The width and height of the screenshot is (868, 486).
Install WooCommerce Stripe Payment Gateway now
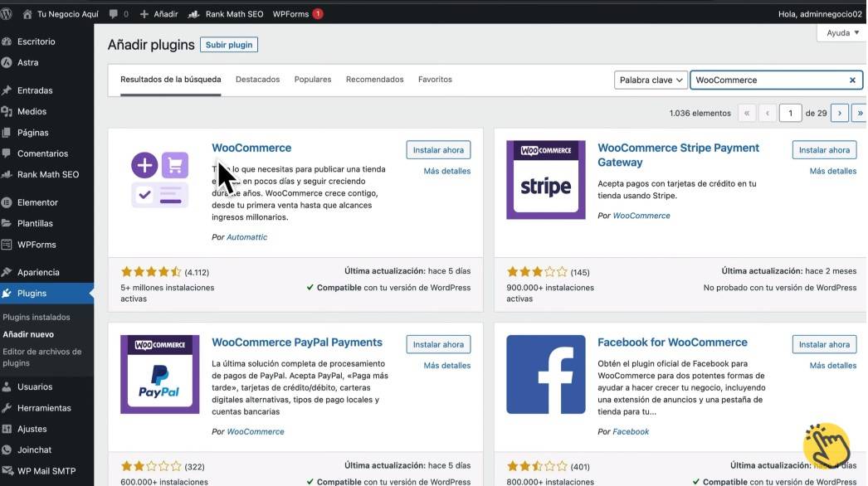coord(824,150)
